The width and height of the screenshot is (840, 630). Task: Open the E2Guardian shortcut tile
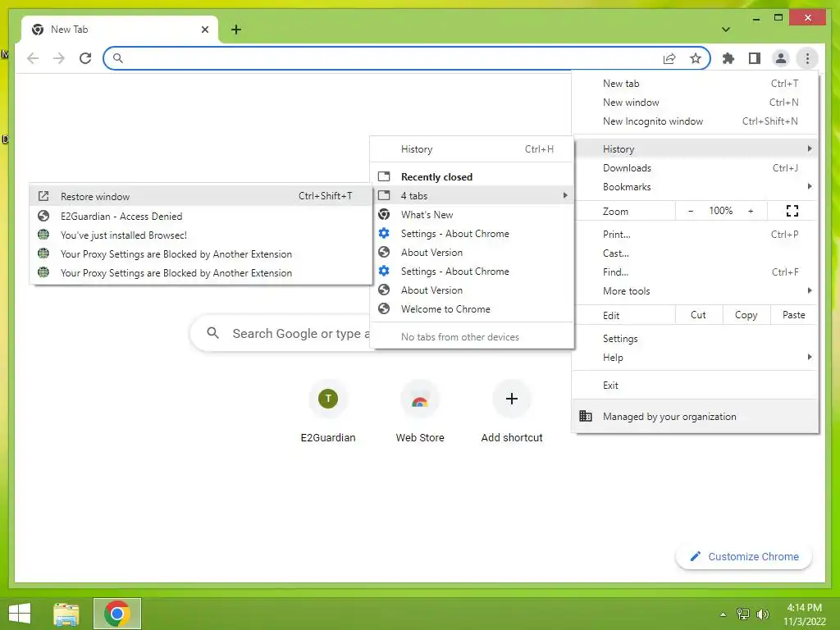click(328, 411)
